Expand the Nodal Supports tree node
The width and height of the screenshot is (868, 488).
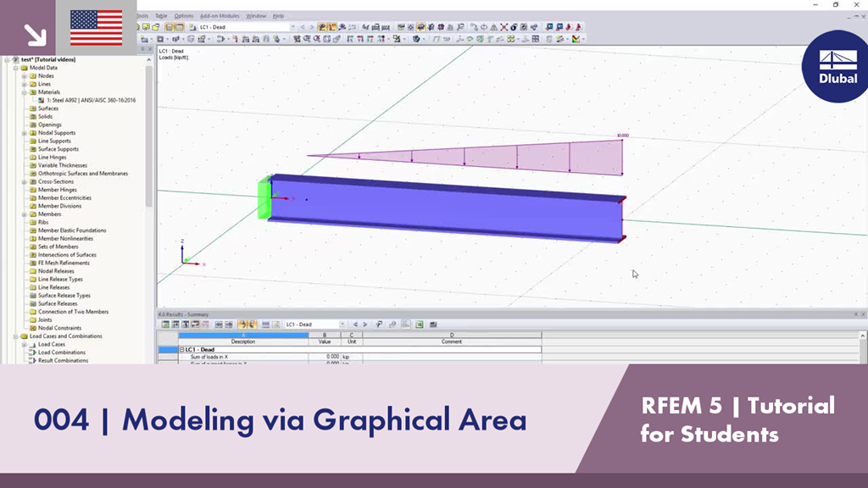(25, 133)
